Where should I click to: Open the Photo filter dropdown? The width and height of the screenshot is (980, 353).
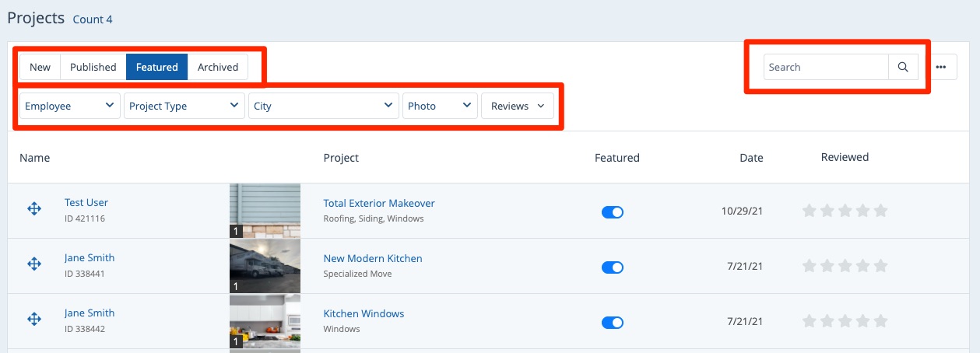(440, 106)
